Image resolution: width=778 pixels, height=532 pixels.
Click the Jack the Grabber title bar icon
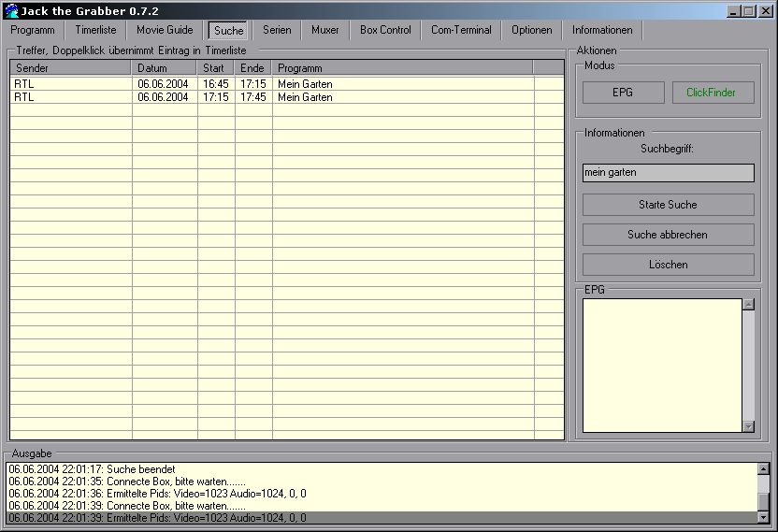[11, 10]
